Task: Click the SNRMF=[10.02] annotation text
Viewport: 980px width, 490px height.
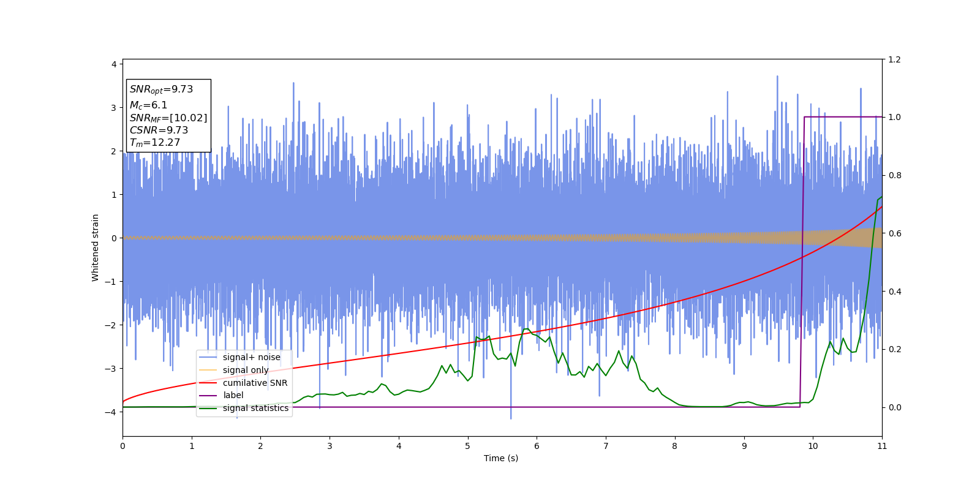Action: (168, 118)
